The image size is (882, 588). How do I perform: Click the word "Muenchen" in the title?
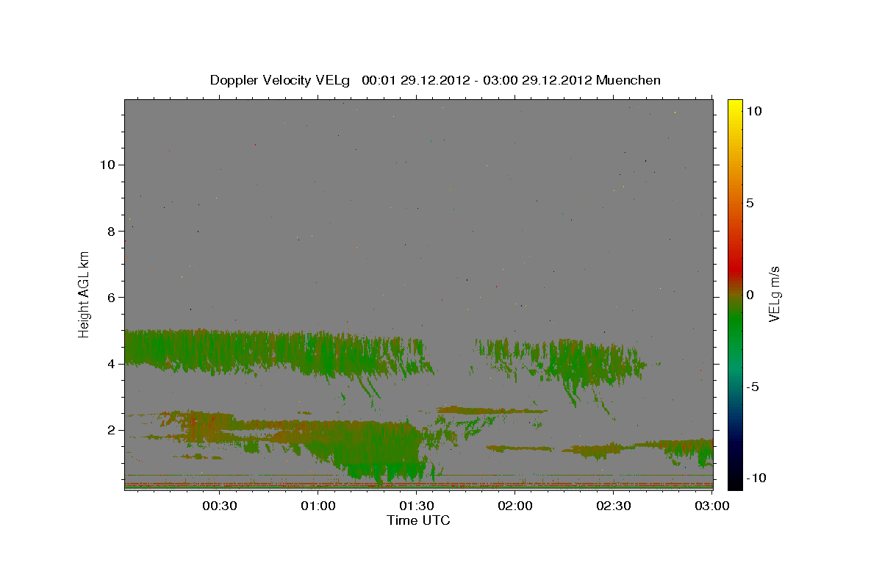click(628, 80)
